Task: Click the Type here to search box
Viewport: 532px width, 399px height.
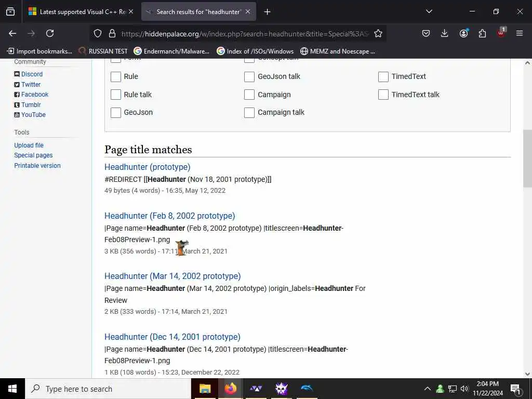Action: click(x=108, y=389)
